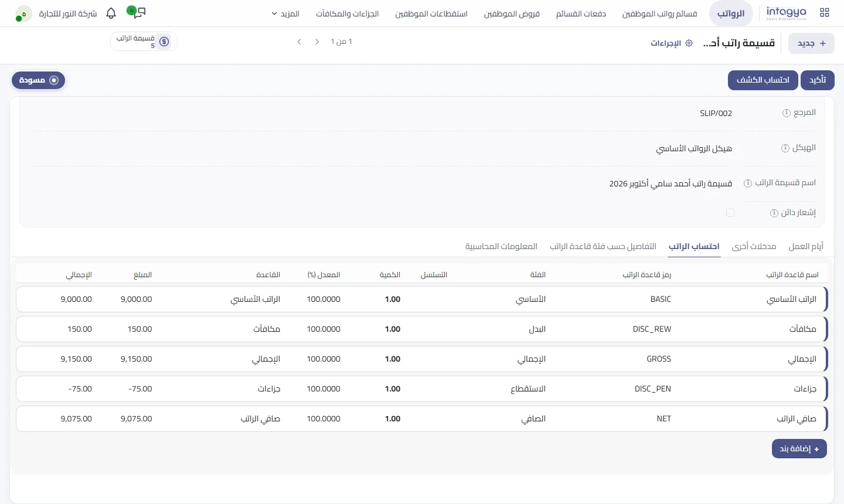844x504 pixels.
Task: Click the info icon beside الهيكل
Action: pos(785,148)
